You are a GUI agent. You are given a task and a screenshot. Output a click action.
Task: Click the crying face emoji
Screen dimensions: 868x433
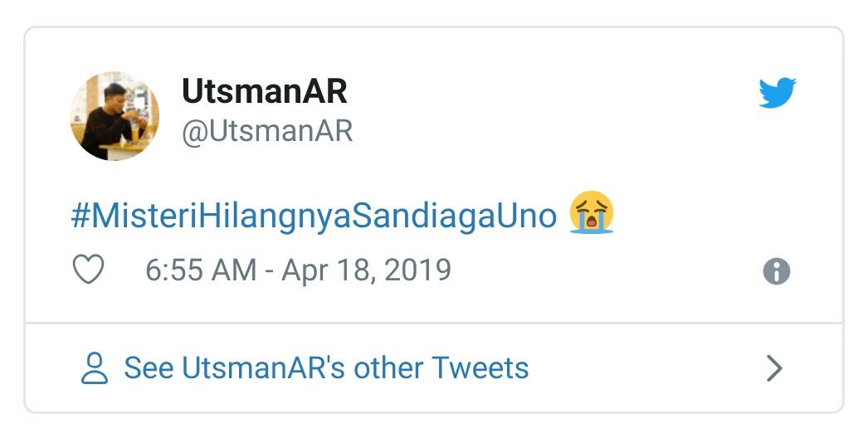[x=591, y=213]
